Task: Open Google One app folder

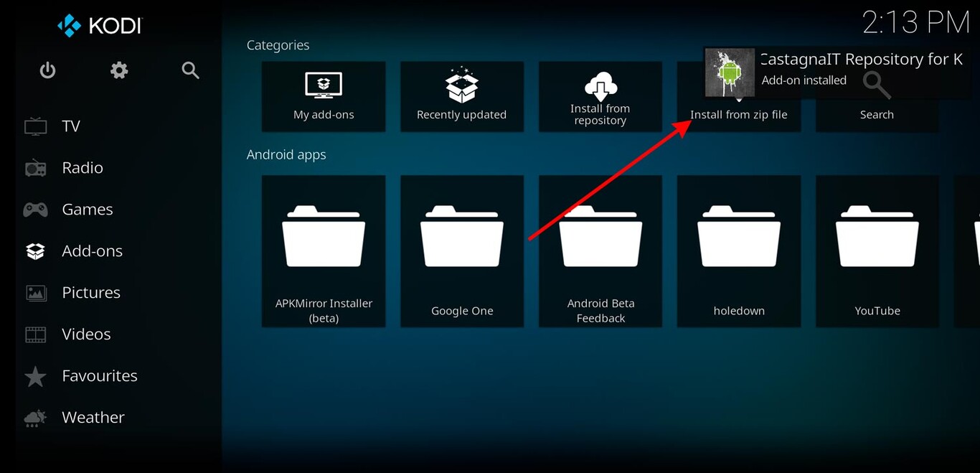Action: click(462, 251)
